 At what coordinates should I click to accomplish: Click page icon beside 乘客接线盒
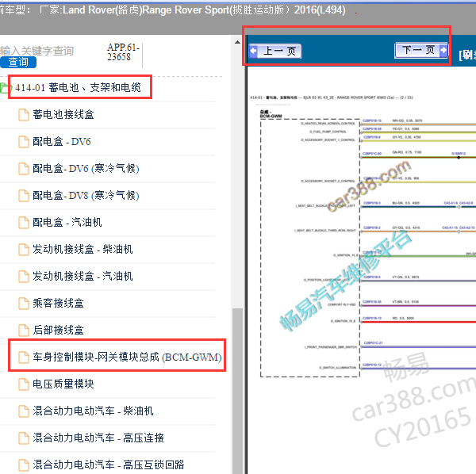pyautogui.click(x=24, y=304)
